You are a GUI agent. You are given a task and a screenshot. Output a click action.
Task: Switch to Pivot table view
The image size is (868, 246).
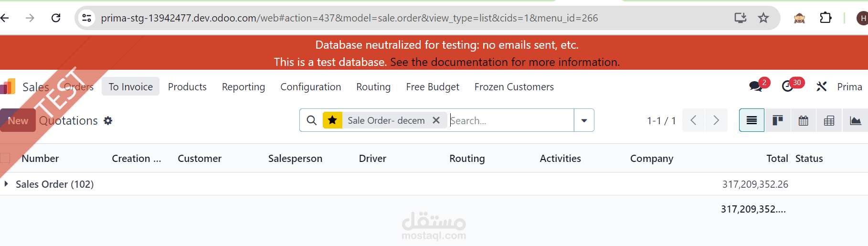click(829, 120)
